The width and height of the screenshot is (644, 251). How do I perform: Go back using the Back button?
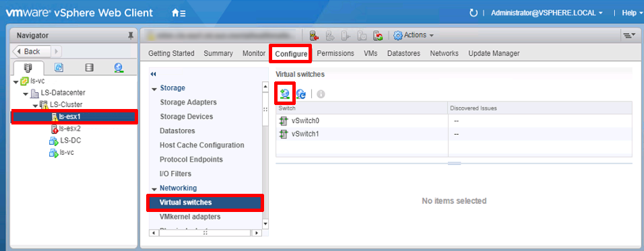[32, 51]
